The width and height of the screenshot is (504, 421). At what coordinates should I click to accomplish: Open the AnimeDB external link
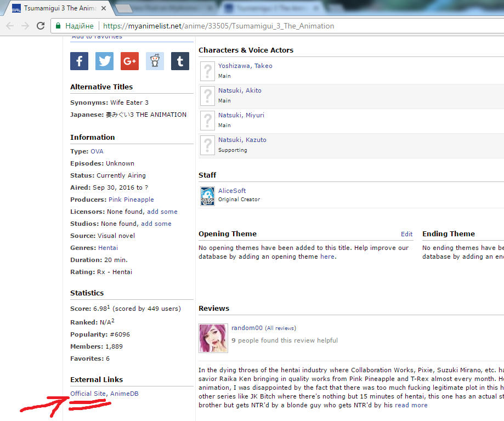[124, 394]
